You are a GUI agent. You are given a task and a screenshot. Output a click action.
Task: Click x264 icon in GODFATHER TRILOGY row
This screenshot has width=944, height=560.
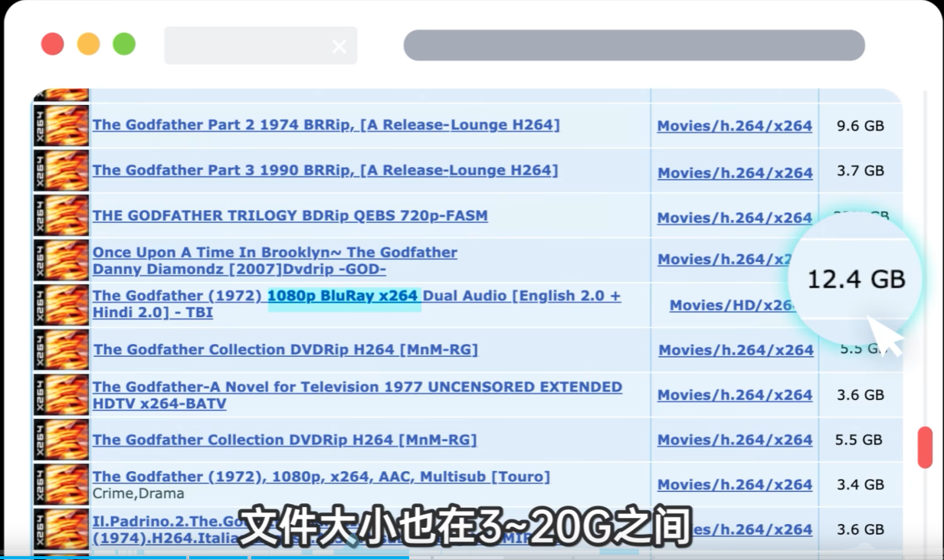[x=61, y=215]
